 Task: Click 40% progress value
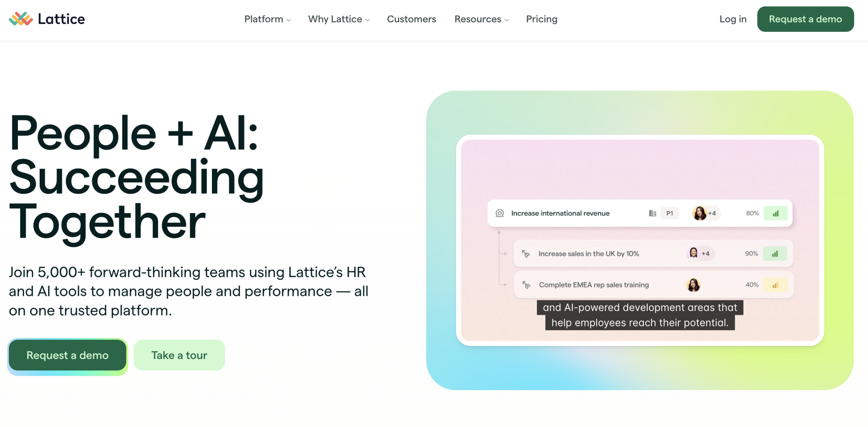click(x=752, y=285)
